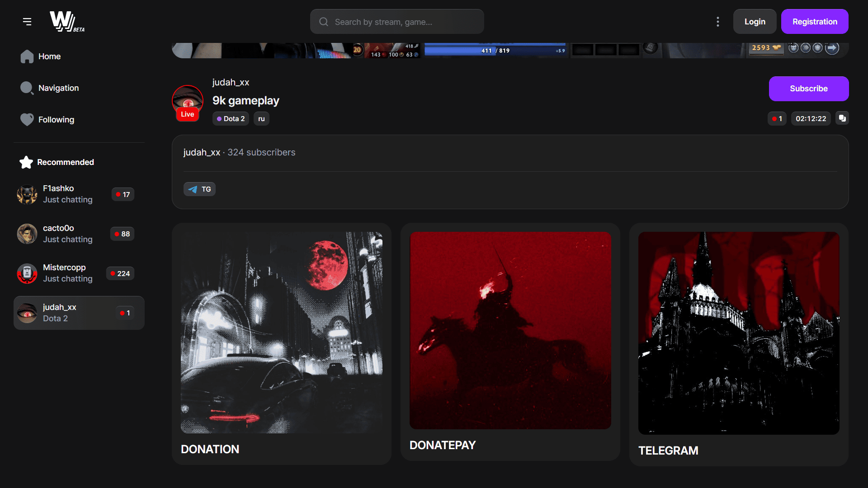Viewport: 868px width, 488px height.
Task: Click the W Beta logo
Action: [x=66, y=21]
